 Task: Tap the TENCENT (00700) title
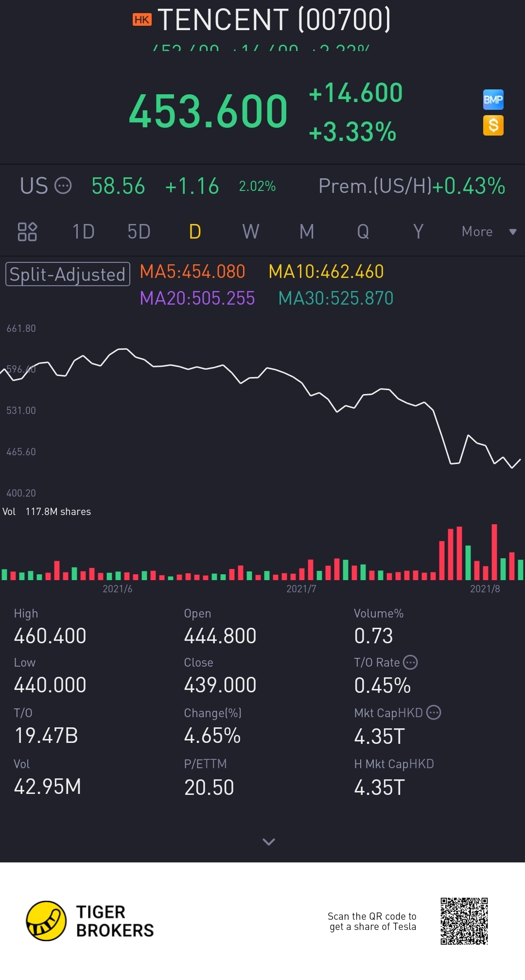pos(274,19)
